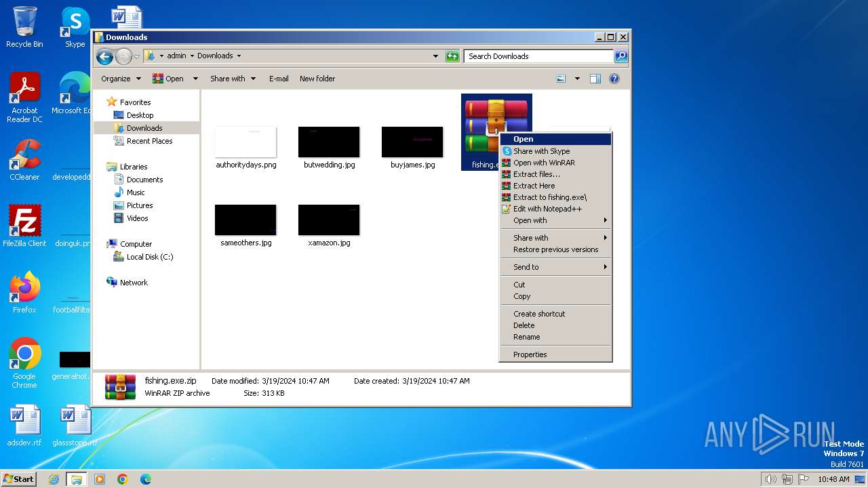Image resolution: width=868 pixels, height=488 pixels.
Task: Choose Extract files... option
Action: 555,174
